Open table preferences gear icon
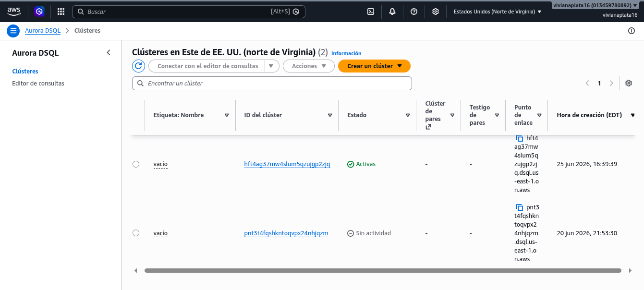Viewport: 644px width, 290px height. 629,83
